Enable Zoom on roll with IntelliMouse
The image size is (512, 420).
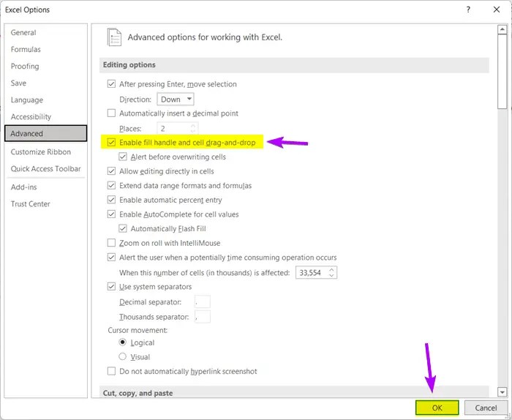coord(111,243)
